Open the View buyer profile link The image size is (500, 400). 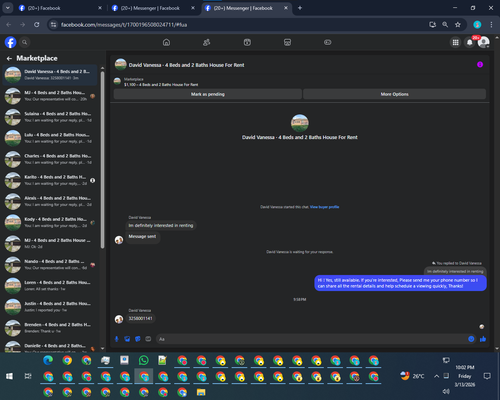(324, 207)
